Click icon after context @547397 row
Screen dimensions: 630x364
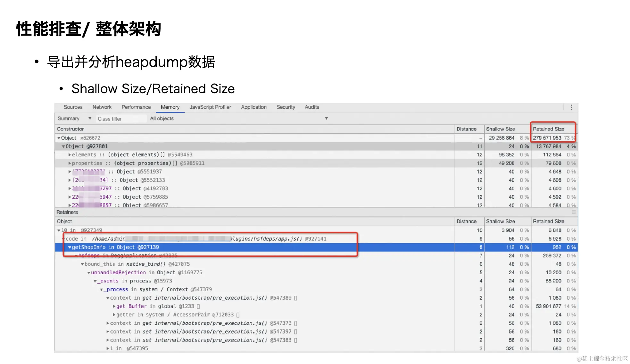295,332
